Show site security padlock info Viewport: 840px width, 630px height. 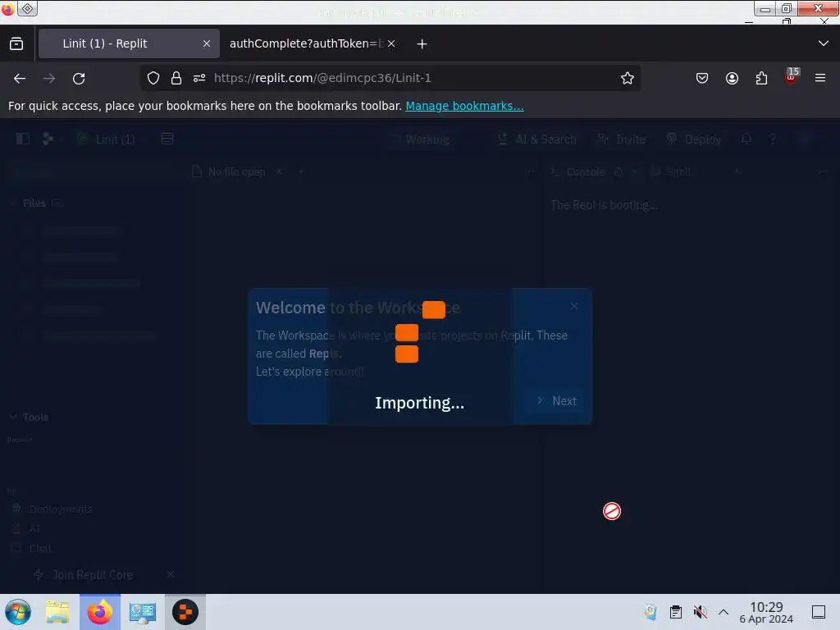click(x=176, y=78)
